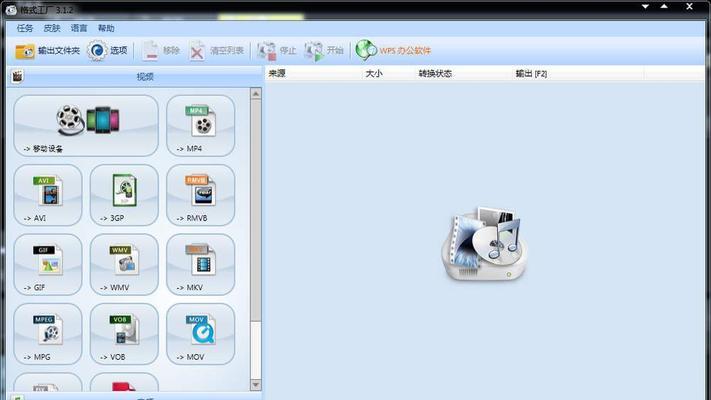Image resolution: width=711 pixels, height=400 pixels.
Task: Select the GIF conversion icon
Action: click(48, 264)
